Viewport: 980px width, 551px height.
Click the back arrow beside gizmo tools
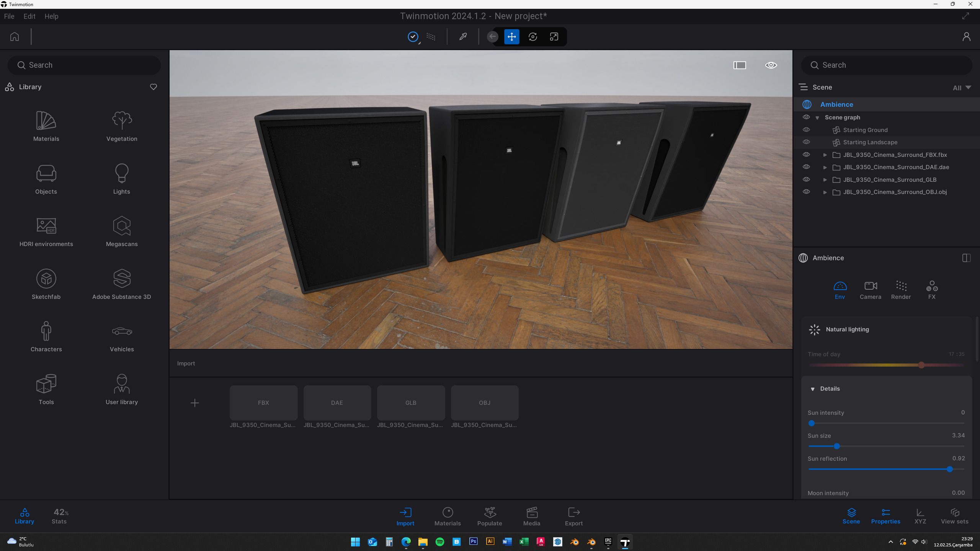click(493, 37)
